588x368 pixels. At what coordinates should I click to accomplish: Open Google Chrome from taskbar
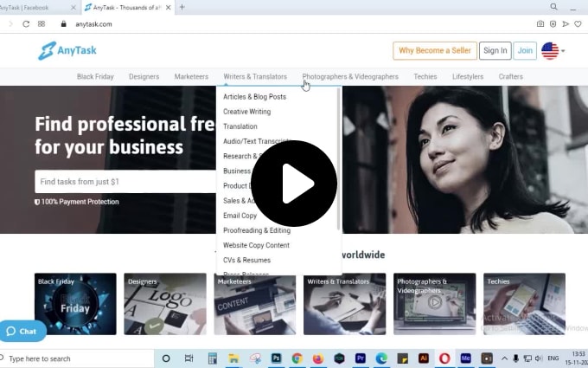pyautogui.click(x=297, y=358)
